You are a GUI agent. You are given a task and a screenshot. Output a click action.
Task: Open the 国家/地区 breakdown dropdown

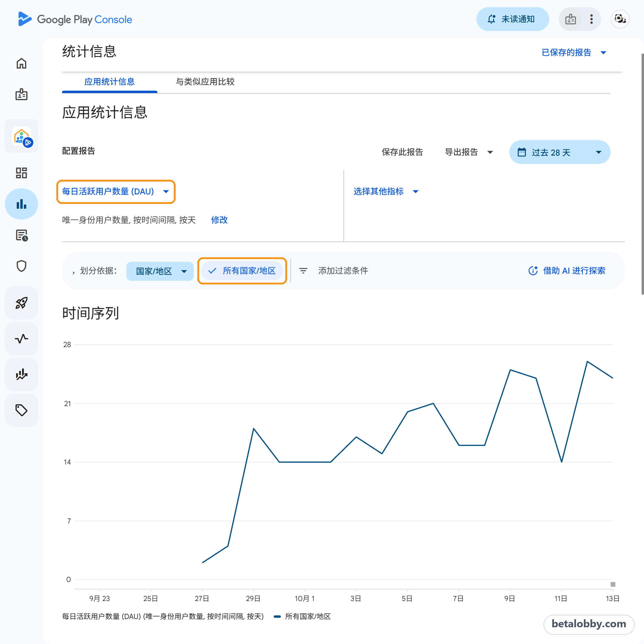pos(160,271)
